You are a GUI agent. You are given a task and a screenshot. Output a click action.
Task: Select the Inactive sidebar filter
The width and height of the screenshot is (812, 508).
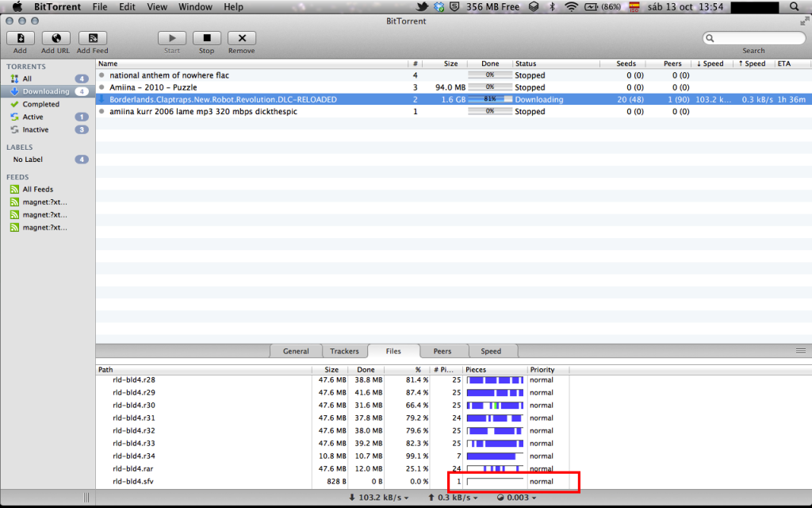tap(48, 129)
